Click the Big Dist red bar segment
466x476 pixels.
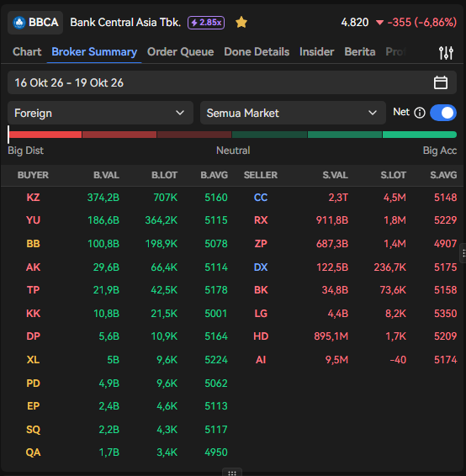click(45, 135)
